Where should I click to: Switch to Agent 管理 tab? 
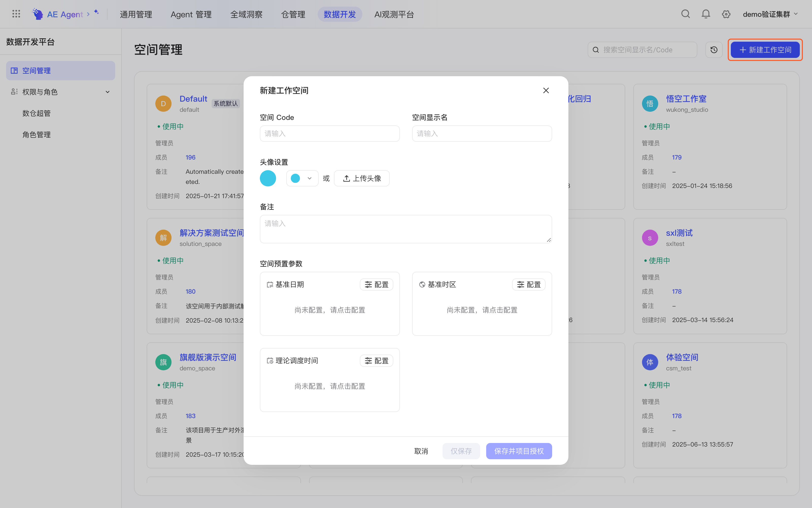(191, 14)
